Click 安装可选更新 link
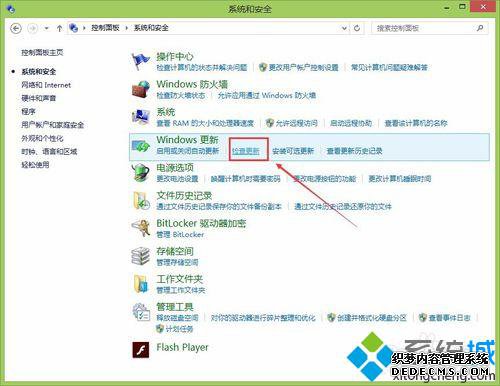 pyautogui.click(x=293, y=151)
